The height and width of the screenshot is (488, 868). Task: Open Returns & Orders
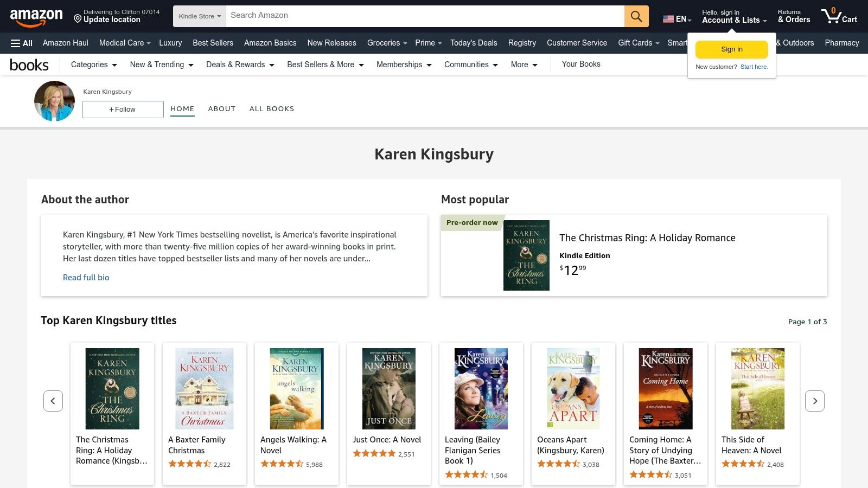click(x=794, y=16)
